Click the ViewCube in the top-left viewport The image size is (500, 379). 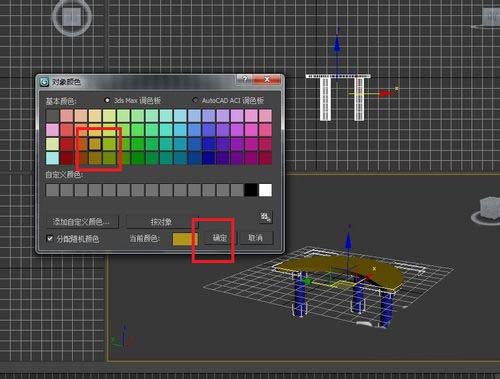coord(72,16)
